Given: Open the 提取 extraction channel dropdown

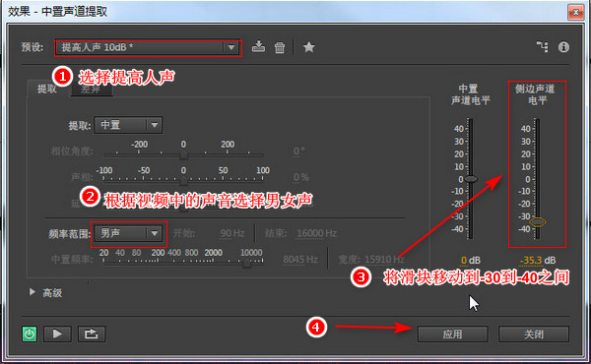Looking at the screenshot, I should coord(128,125).
